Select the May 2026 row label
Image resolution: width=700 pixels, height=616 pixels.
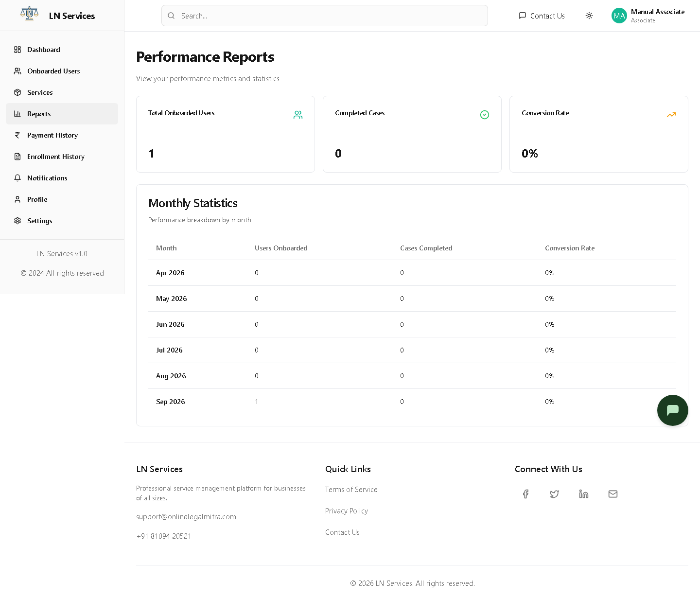(x=172, y=299)
